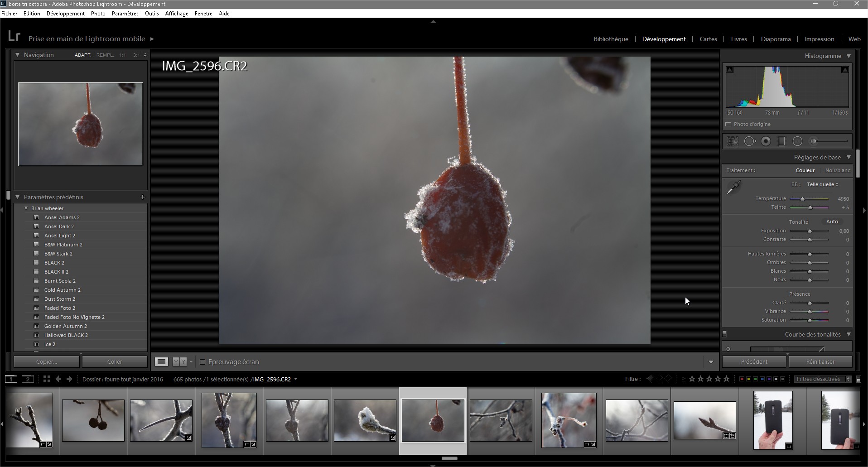Check the Photo d'origine box

(x=728, y=124)
